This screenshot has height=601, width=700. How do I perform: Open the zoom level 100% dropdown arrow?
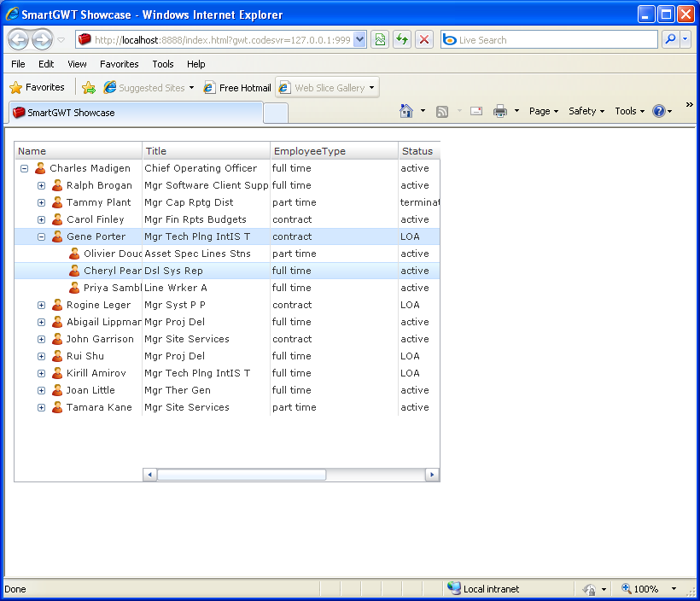click(x=674, y=589)
